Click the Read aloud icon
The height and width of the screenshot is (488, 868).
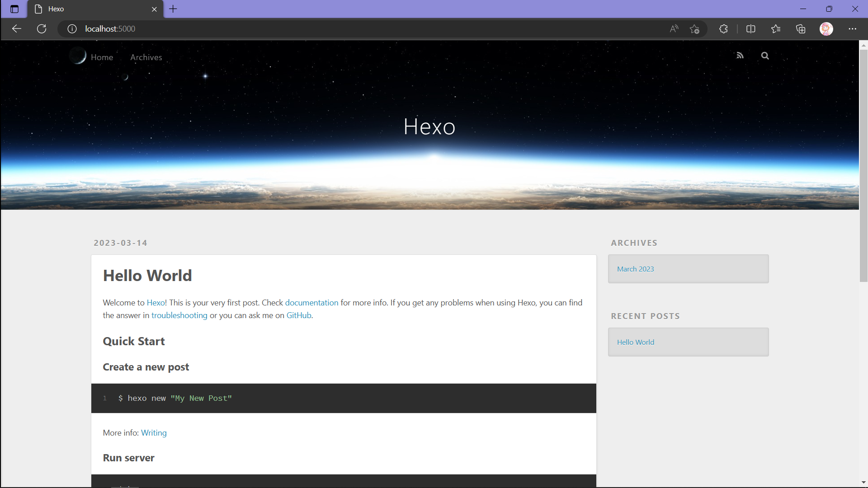(674, 29)
